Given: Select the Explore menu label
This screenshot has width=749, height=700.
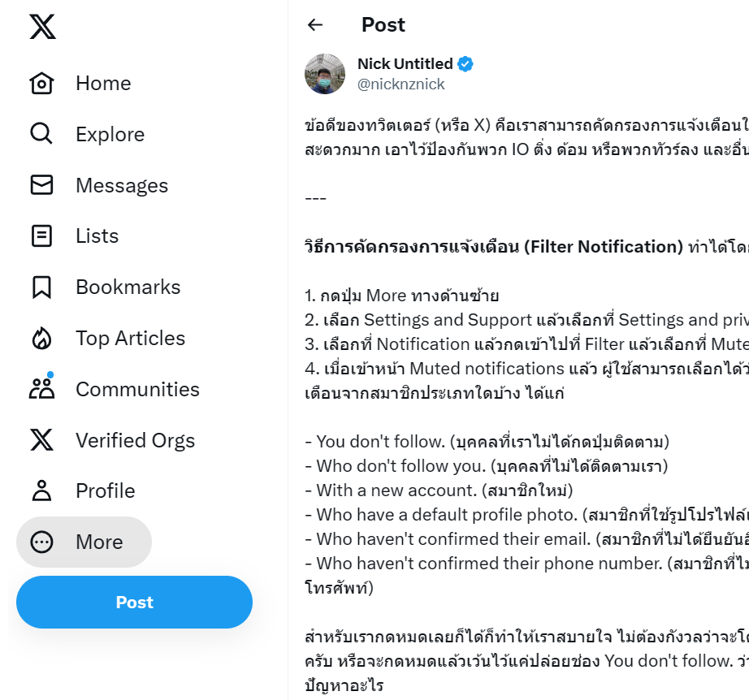Looking at the screenshot, I should pos(110,134).
